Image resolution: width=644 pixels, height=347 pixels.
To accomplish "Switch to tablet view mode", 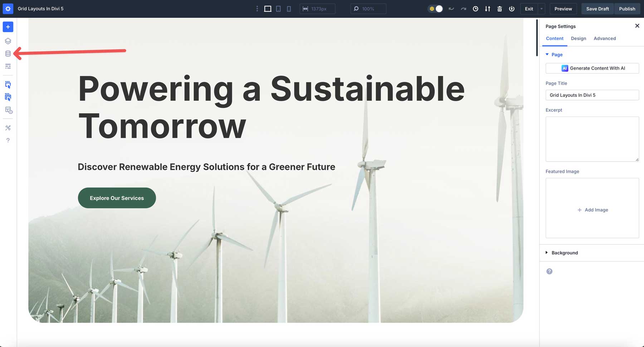I will click(278, 9).
